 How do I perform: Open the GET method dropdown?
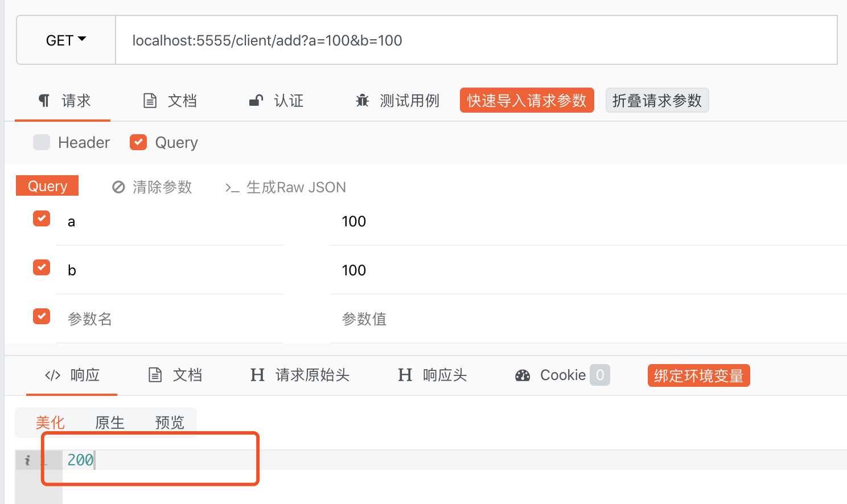66,40
